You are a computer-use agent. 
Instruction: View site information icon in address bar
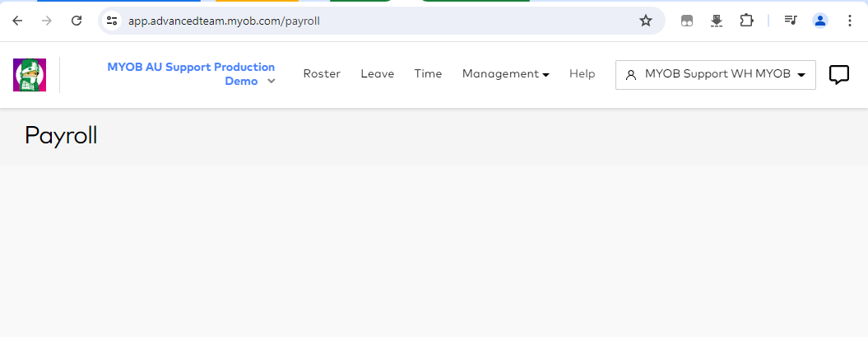tap(112, 21)
